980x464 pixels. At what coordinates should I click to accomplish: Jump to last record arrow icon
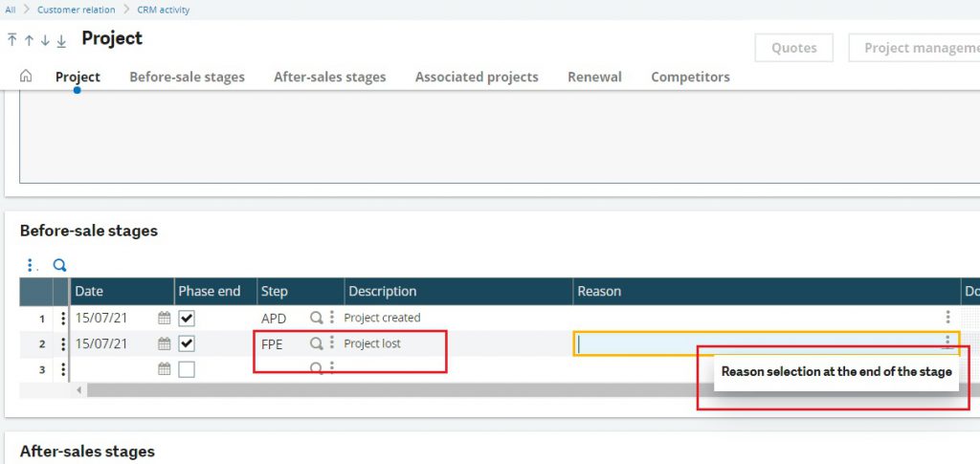61,40
